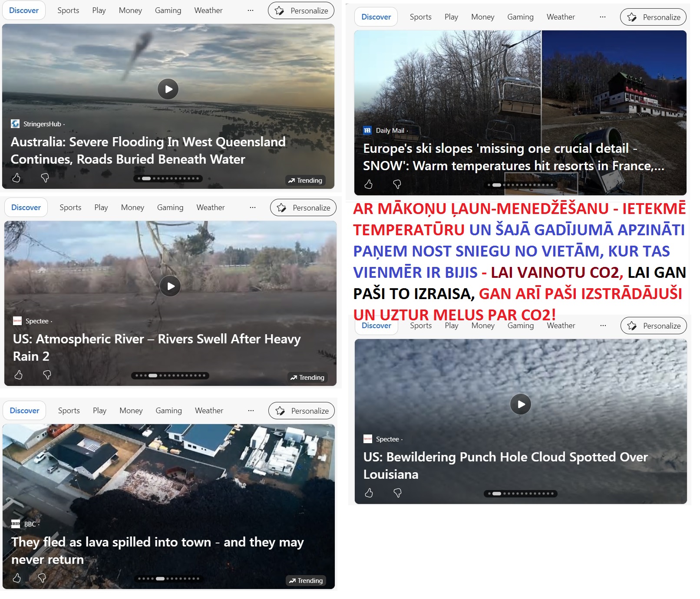The width and height of the screenshot is (700, 599).
Task: Open more options ellipsis above ski slopes card
Action: [602, 17]
